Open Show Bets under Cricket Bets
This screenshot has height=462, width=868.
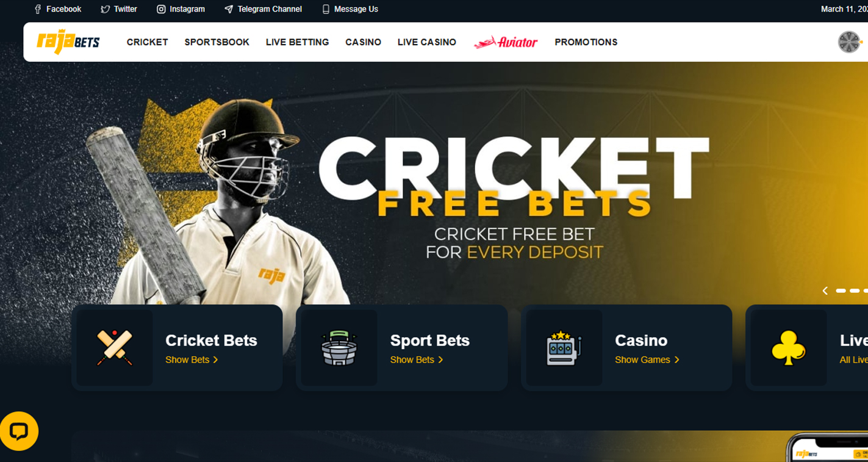coord(192,359)
